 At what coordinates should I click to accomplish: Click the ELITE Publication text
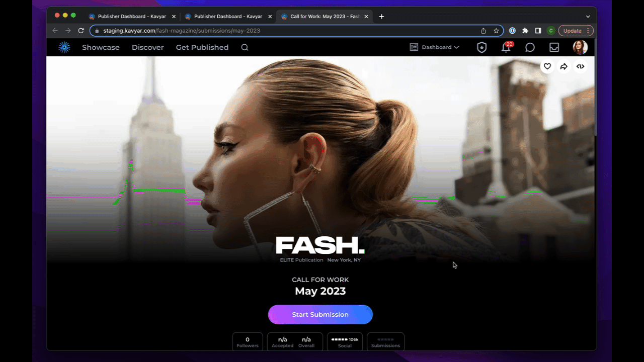301,260
